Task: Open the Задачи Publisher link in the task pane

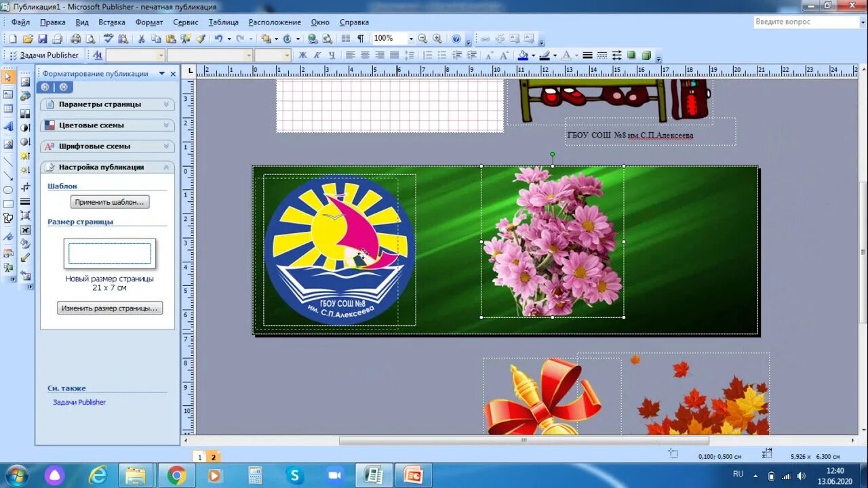Action: tap(79, 402)
